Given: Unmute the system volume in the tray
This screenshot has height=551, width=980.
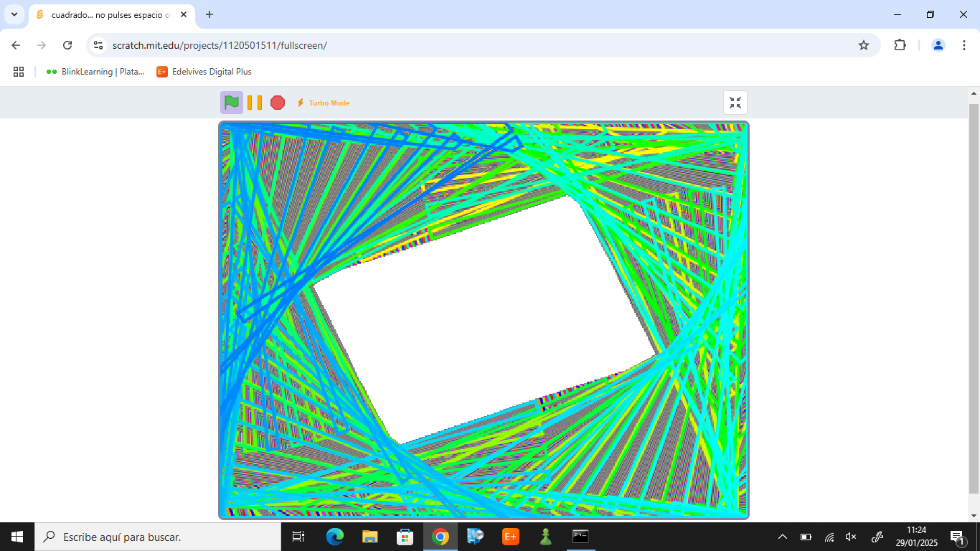Looking at the screenshot, I should [x=851, y=537].
